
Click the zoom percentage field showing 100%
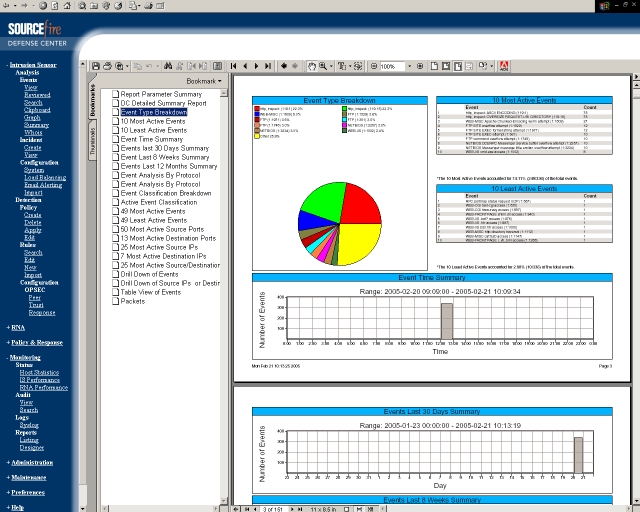coord(392,66)
